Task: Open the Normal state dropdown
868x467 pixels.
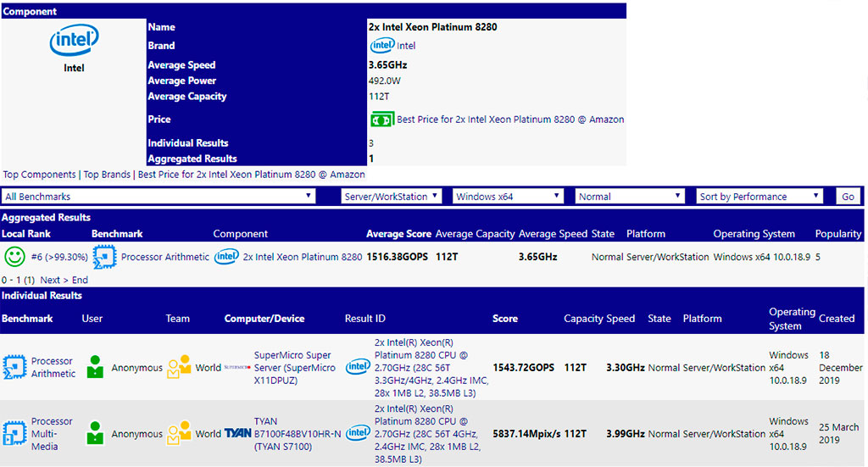Action: 630,197
